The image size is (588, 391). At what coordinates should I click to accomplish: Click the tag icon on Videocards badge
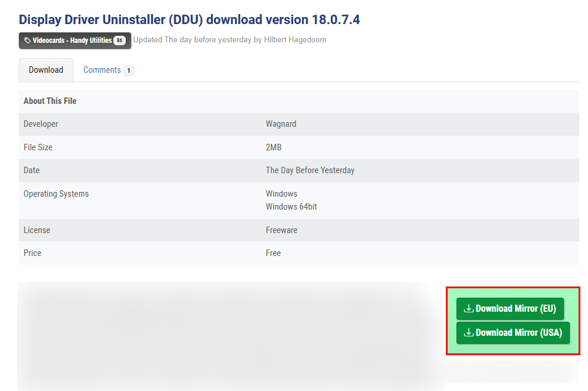(28, 41)
